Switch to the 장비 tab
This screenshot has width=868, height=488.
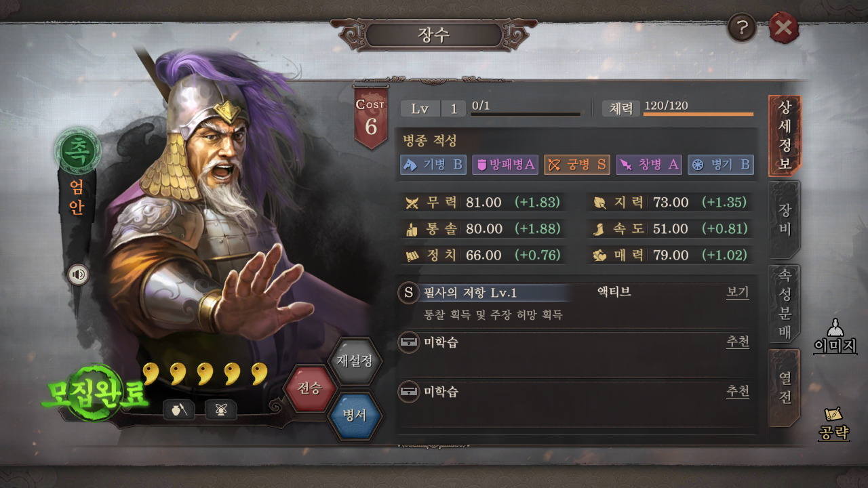[785, 220]
